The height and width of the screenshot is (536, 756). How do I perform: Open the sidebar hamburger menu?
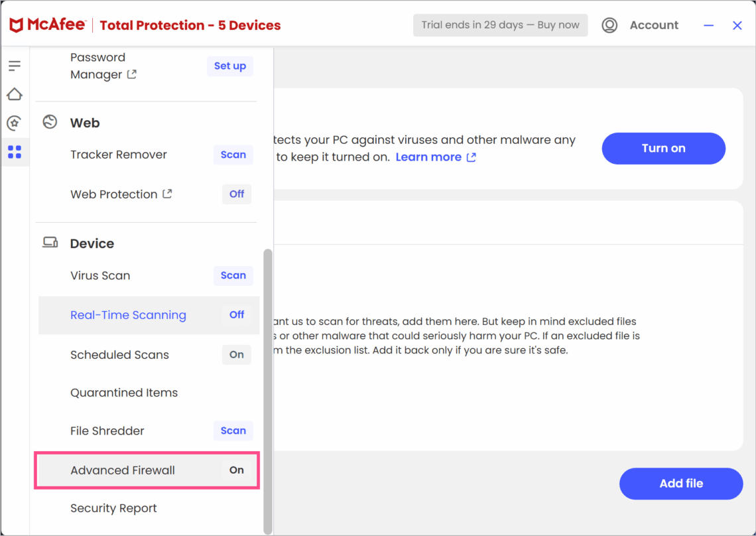[x=15, y=65]
